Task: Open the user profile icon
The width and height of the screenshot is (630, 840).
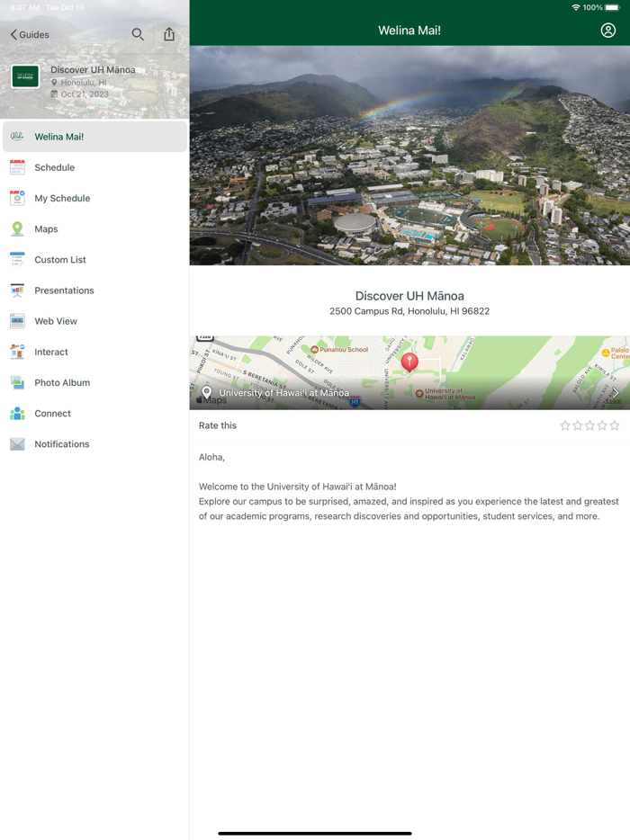Action: coord(607,31)
